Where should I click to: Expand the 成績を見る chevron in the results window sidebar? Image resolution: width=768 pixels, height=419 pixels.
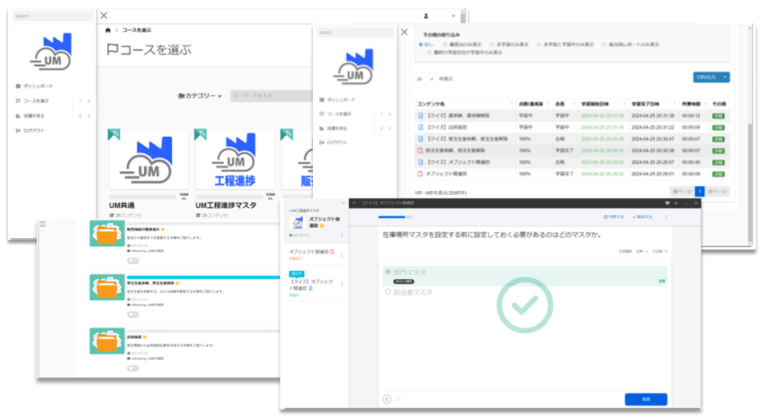tap(390, 128)
